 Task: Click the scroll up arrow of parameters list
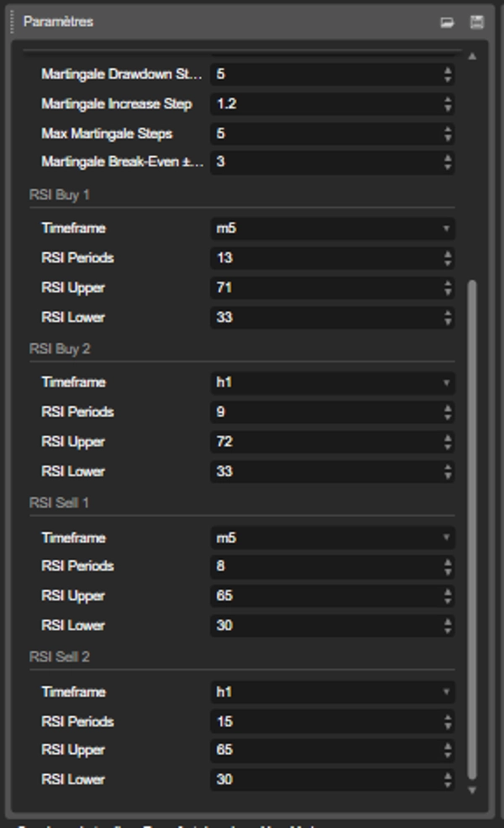471,56
